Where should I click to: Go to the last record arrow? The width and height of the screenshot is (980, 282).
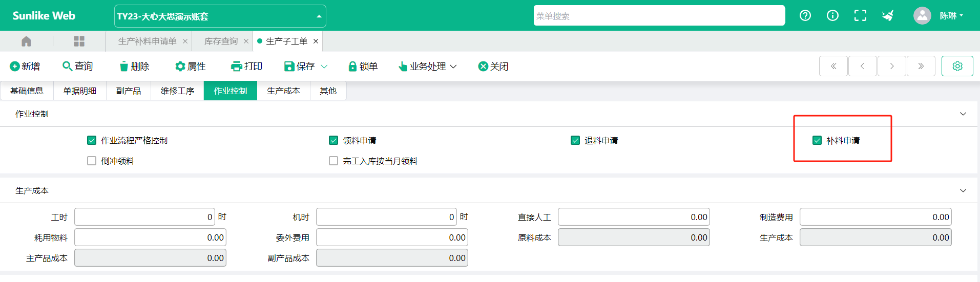921,66
